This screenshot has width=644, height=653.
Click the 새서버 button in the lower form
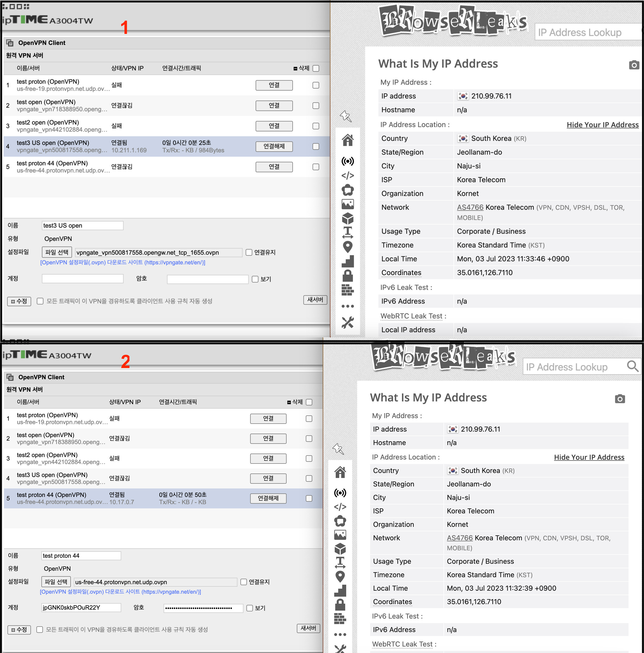click(x=308, y=628)
